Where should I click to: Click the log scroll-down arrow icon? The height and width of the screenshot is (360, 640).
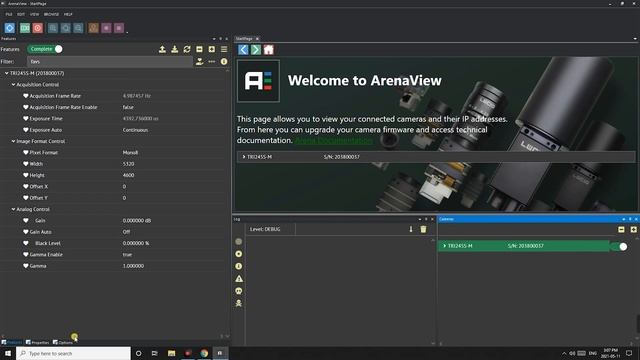pos(411,229)
